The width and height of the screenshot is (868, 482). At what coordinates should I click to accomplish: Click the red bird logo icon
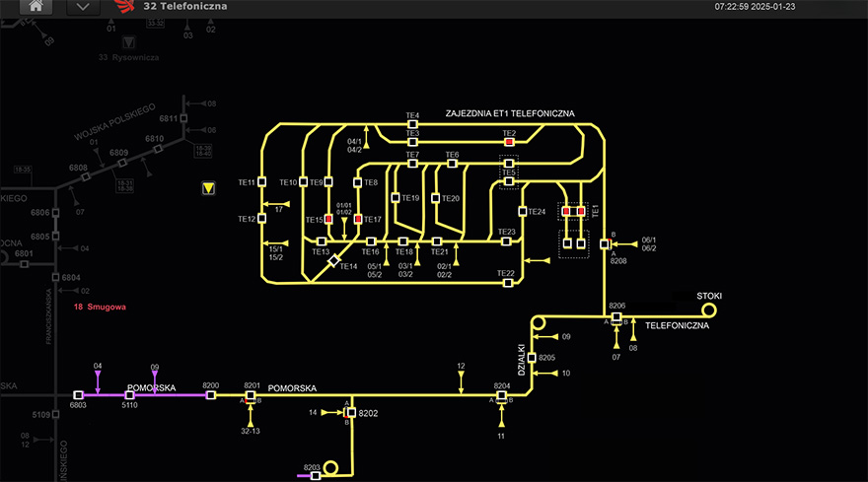click(126, 7)
